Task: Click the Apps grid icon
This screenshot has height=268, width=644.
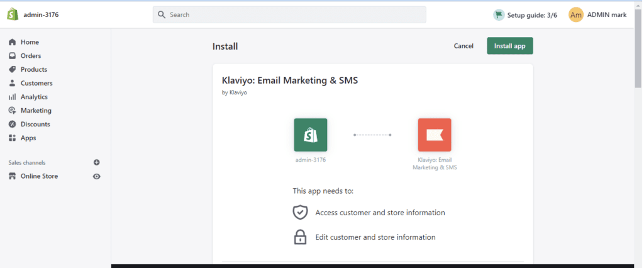Action: 13,138
